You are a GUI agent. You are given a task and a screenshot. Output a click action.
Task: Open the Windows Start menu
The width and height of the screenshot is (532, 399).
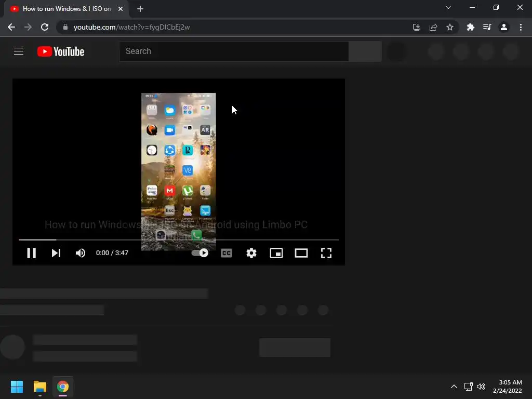[17, 387]
